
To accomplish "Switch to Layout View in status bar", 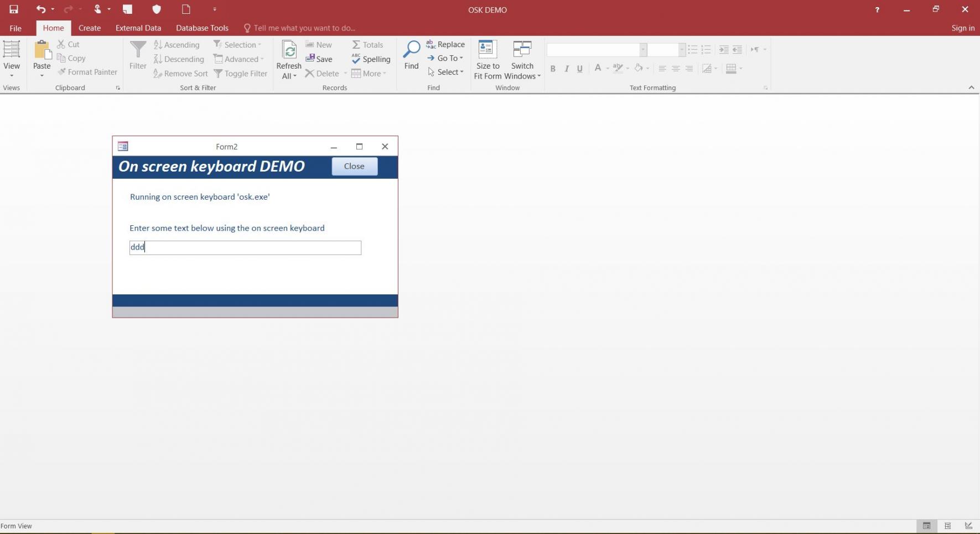I will (x=947, y=526).
